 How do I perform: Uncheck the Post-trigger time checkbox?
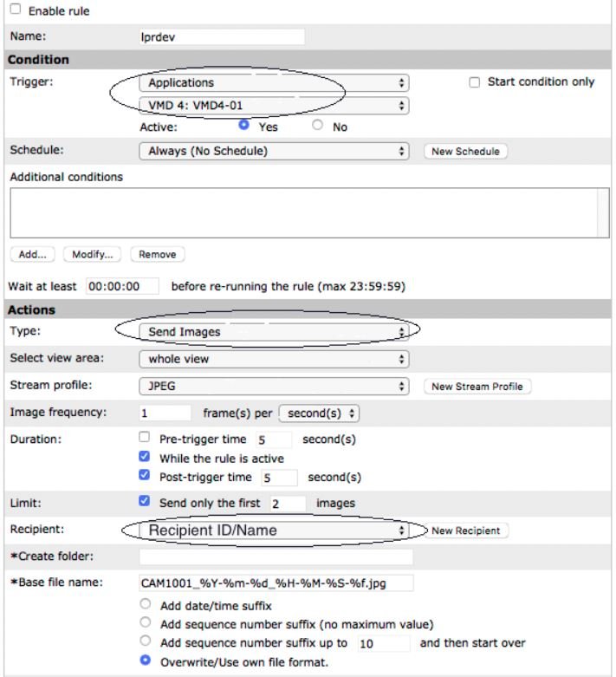(x=145, y=475)
